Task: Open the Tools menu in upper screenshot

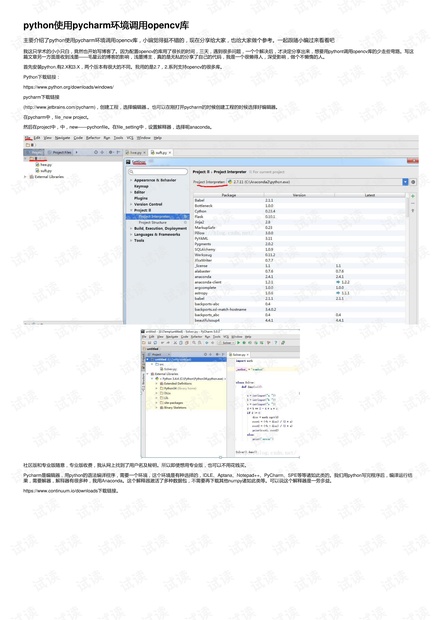Action: 119,138
